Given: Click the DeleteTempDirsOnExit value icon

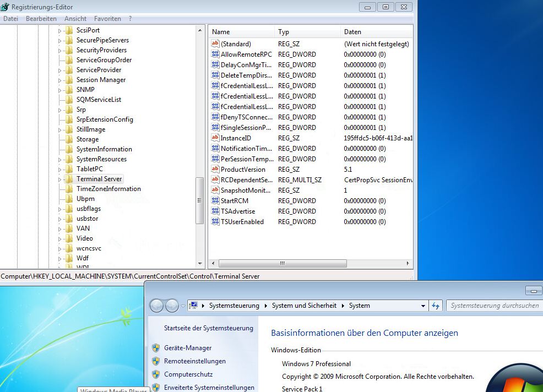Looking at the screenshot, I should coord(215,75).
